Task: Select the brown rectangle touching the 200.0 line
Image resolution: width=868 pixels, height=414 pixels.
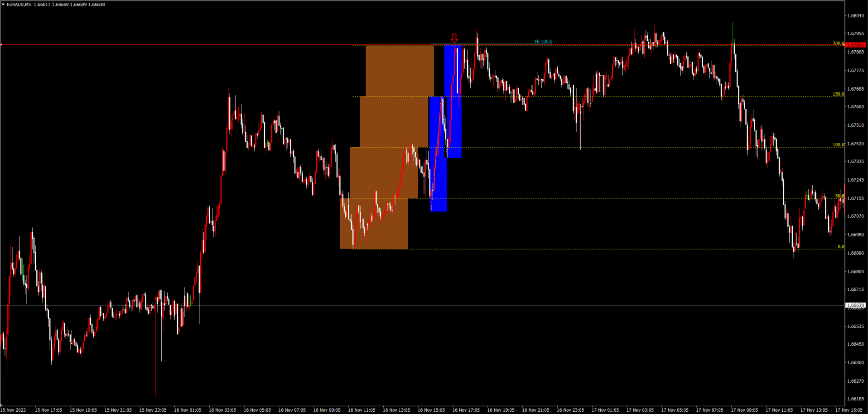Action: point(400,71)
